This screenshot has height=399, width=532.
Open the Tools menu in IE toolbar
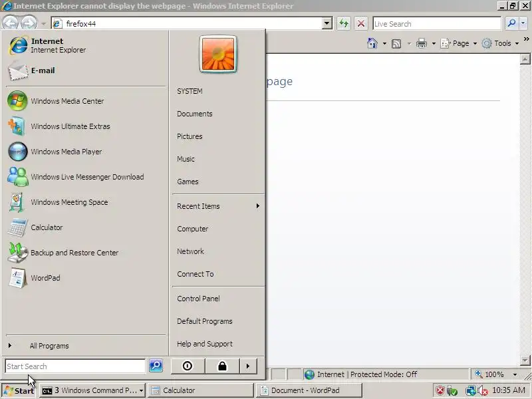501,43
